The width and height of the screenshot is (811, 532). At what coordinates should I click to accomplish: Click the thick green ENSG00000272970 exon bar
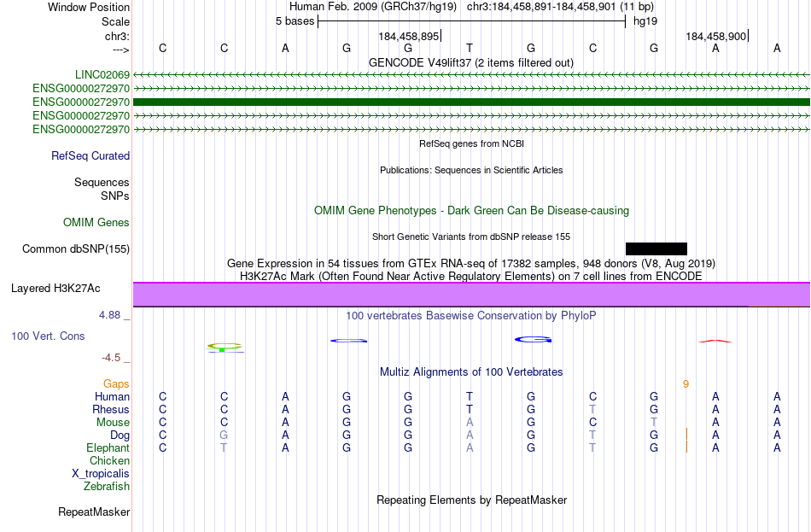(x=471, y=102)
